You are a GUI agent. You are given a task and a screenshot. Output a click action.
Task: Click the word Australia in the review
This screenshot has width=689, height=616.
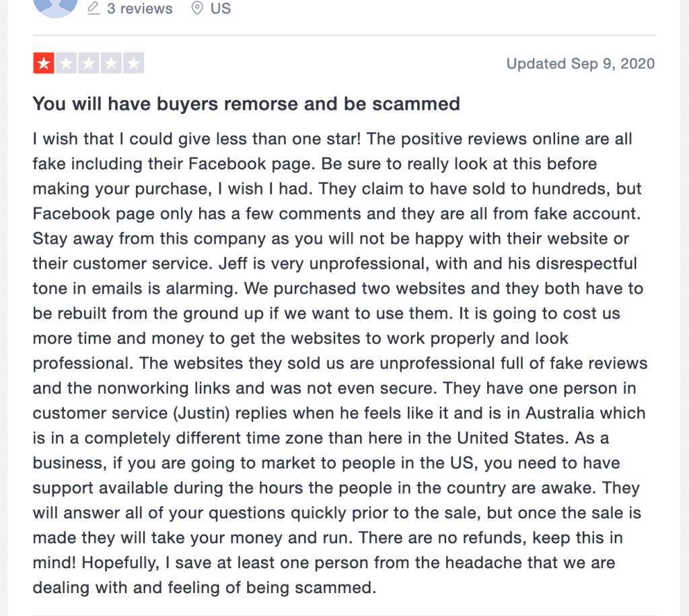tap(560, 413)
